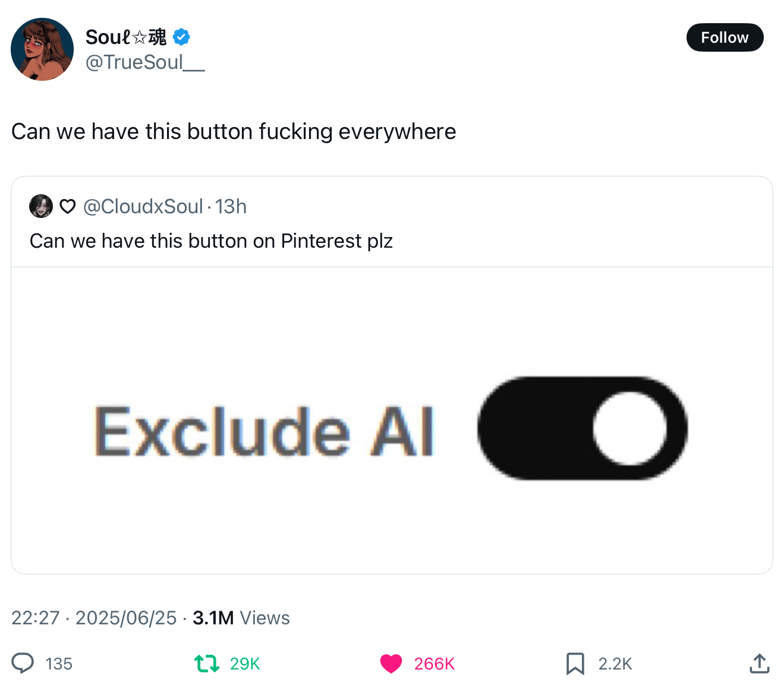This screenshot has width=784, height=698.
Task: Repost the tweet via retweet icon
Action: click(207, 663)
